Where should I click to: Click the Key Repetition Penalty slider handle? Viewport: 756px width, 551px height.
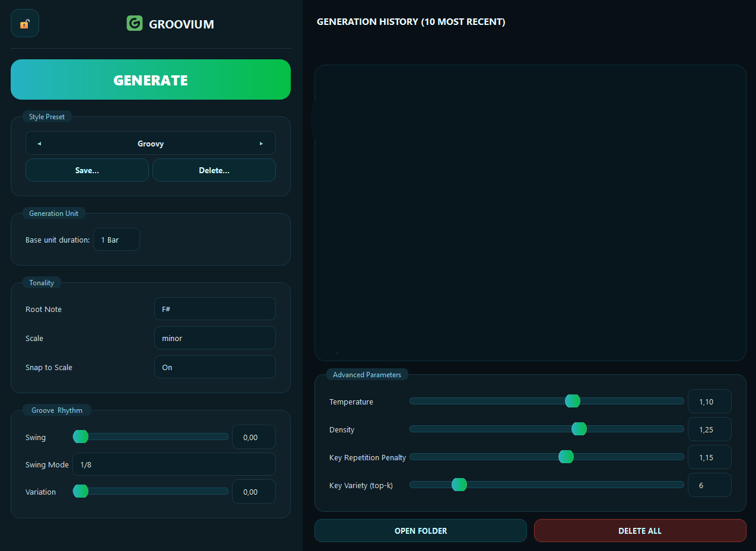pyautogui.click(x=566, y=457)
